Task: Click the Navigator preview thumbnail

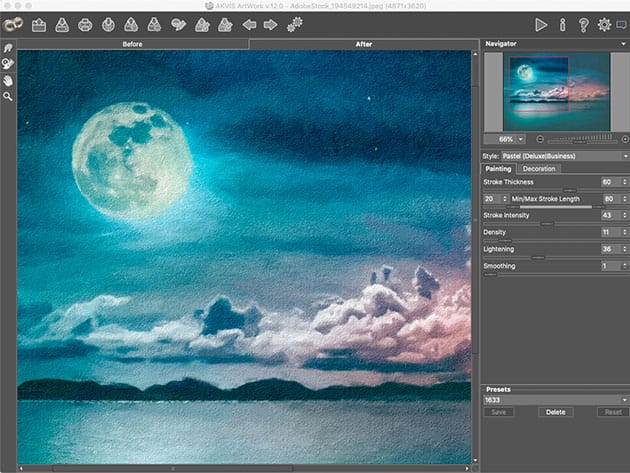Action: tap(555, 90)
